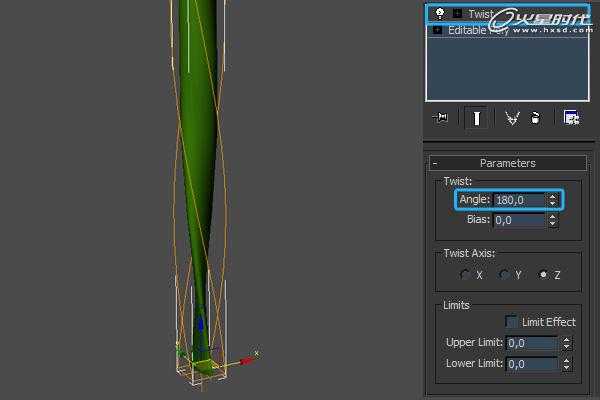Open the Configure Modifier Sets icon
The height and width of the screenshot is (400, 600).
(x=571, y=118)
